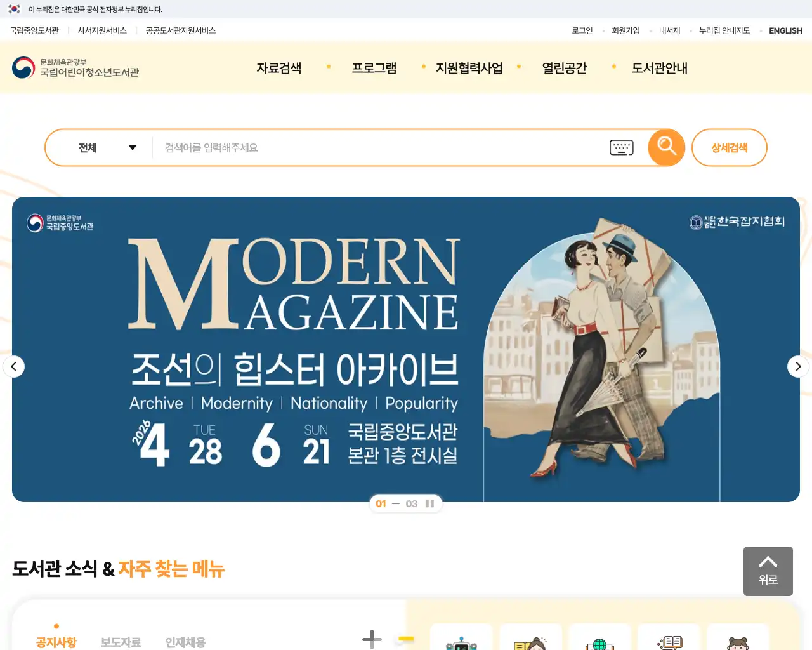Viewport: 812px width, 650px height.
Task: Pause the banner slideshow
Action: (x=430, y=504)
